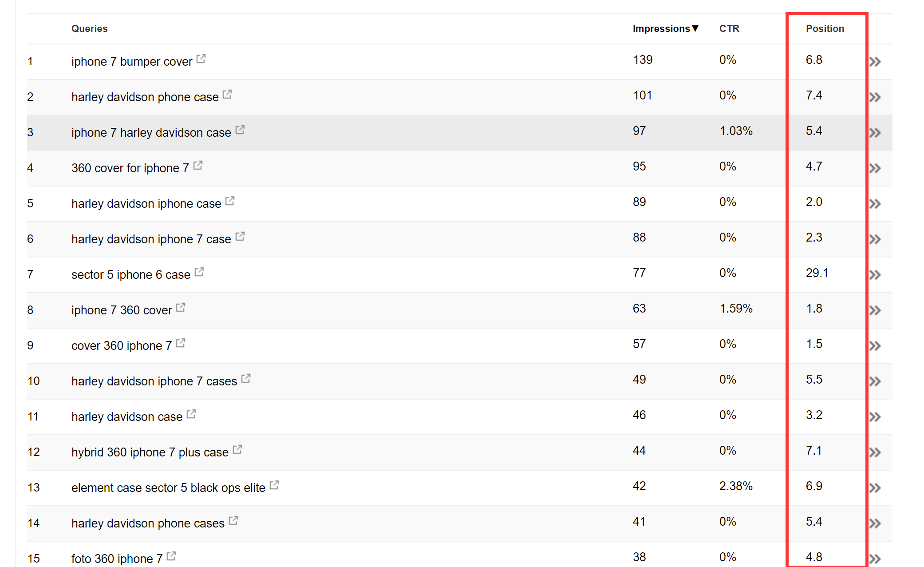
Task: Open the 'foto 360 iphone 7' query
Action: pos(117,559)
